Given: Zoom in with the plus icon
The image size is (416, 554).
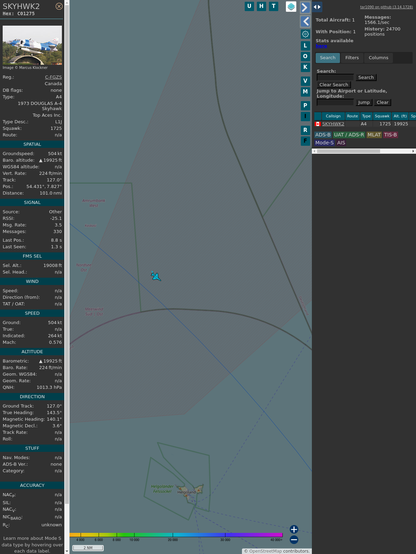Looking at the screenshot, I should pos(294,529).
